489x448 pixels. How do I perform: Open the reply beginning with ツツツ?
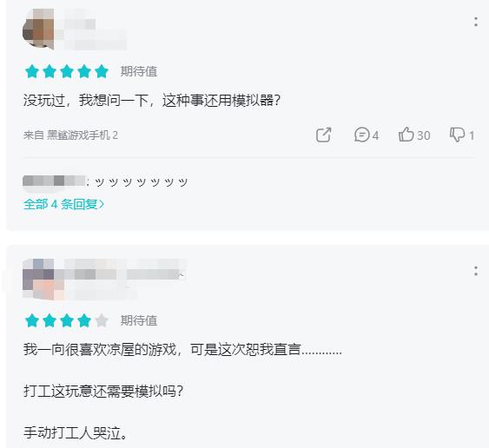tap(141, 181)
